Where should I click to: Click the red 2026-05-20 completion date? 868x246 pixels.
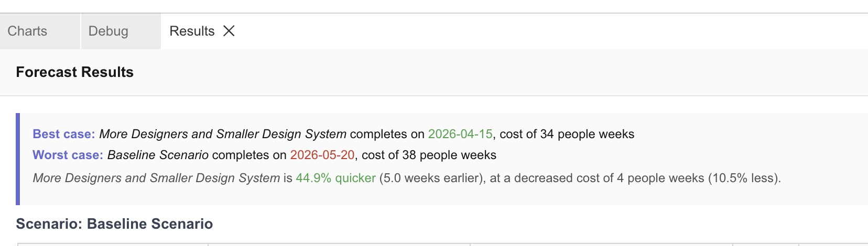click(322, 155)
